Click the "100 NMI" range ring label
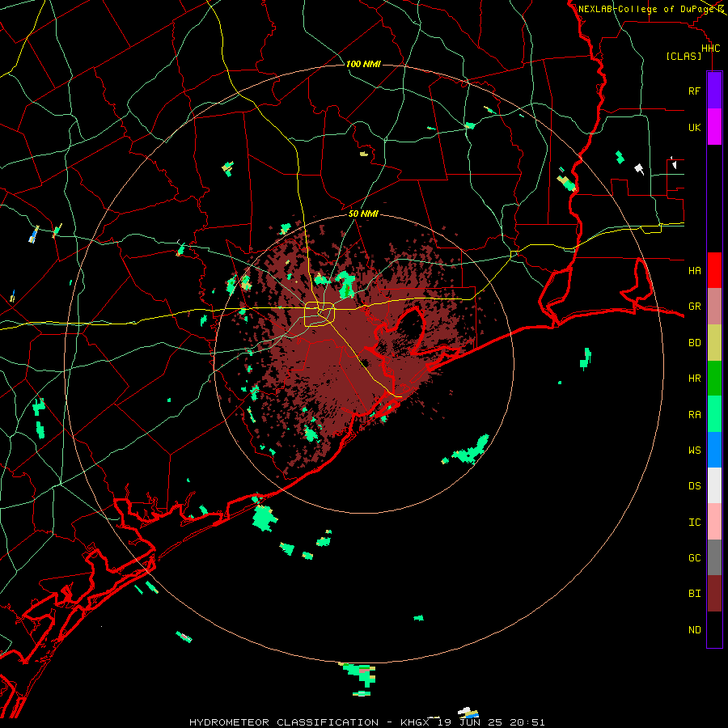Image resolution: width=728 pixels, height=728 pixels. (363, 64)
